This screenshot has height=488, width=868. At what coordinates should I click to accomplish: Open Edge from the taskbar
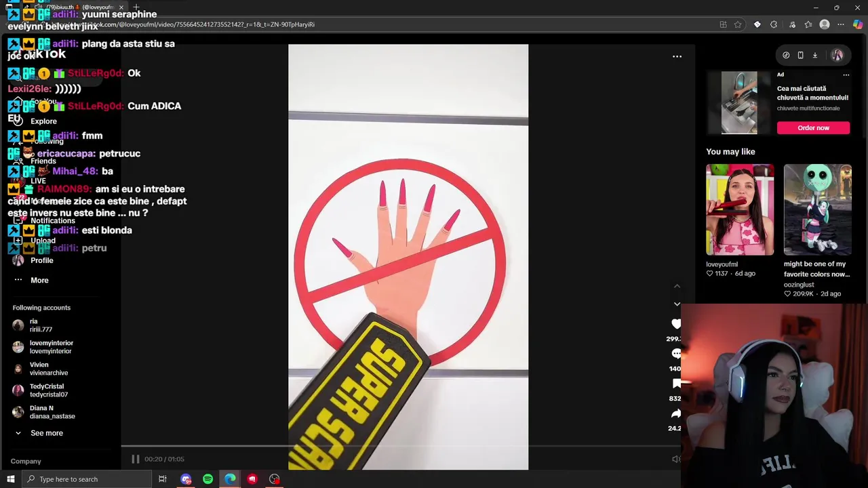click(230, 479)
